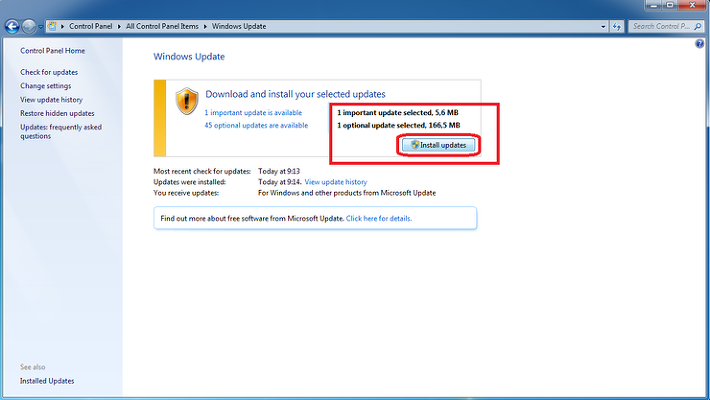The height and width of the screenshot is (400, 710).
Task: Click the Back navigation arrow
Action: [x=12, y=26]
